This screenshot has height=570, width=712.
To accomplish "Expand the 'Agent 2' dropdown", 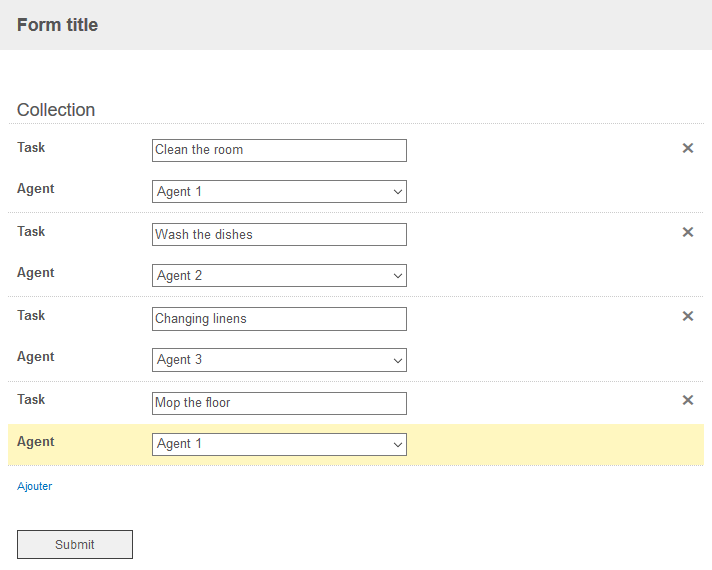I will click(279, 275).
